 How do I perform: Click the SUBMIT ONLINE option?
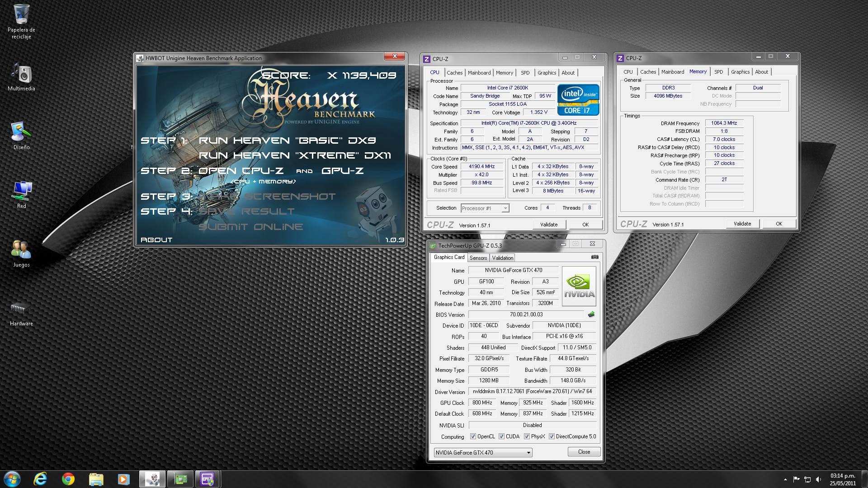point(250,227)
